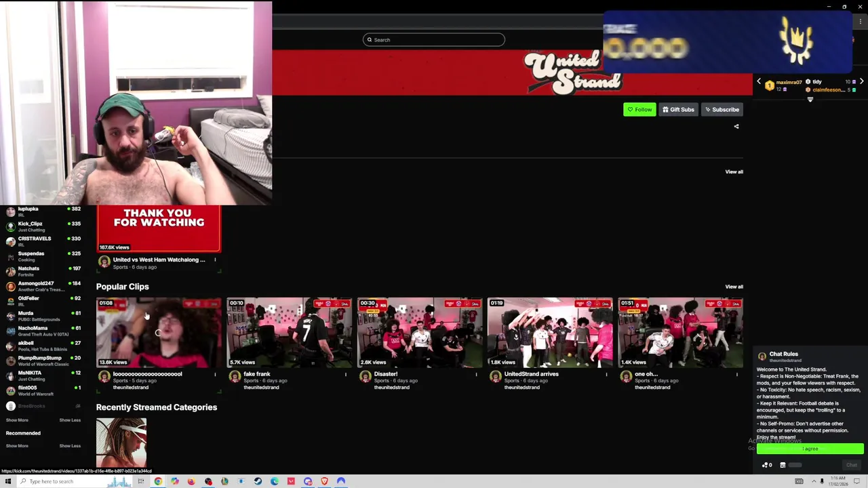Go to previous gift leaderboard page
Viewport: 868px width, 488px height.
click(759, 81)
